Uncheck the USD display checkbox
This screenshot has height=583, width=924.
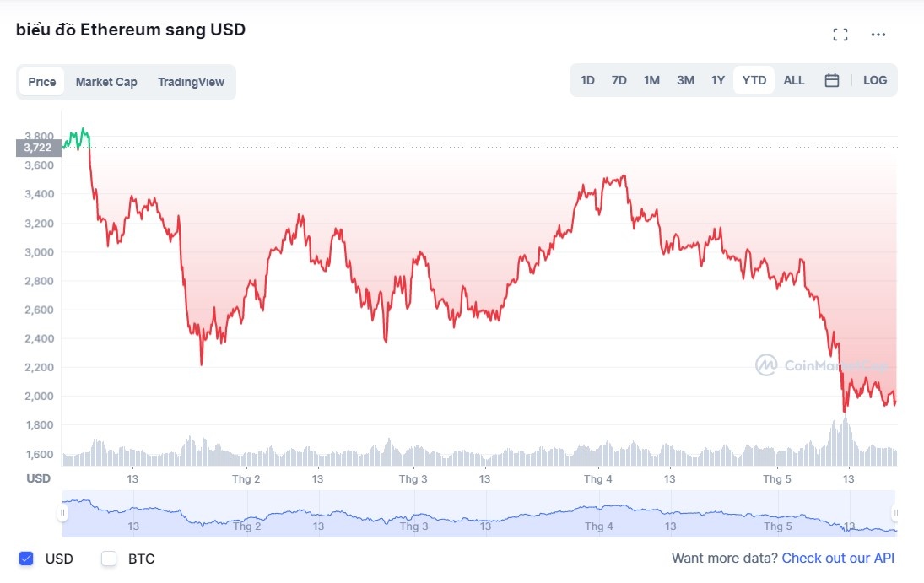click(26, 559)
